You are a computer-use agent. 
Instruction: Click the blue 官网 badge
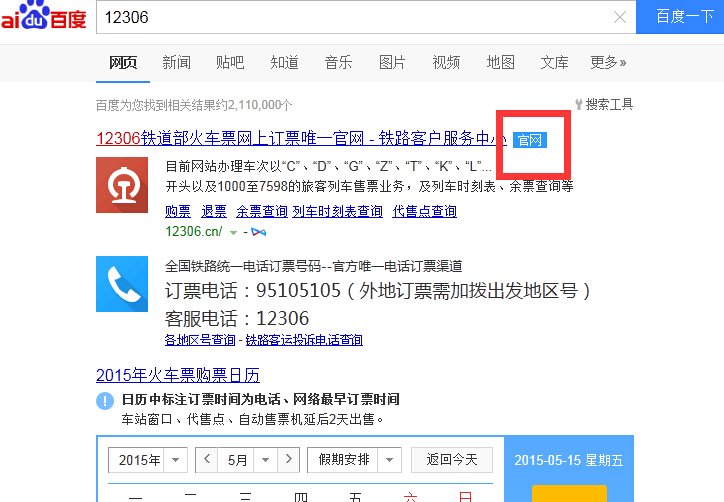[x=530, y=139]
